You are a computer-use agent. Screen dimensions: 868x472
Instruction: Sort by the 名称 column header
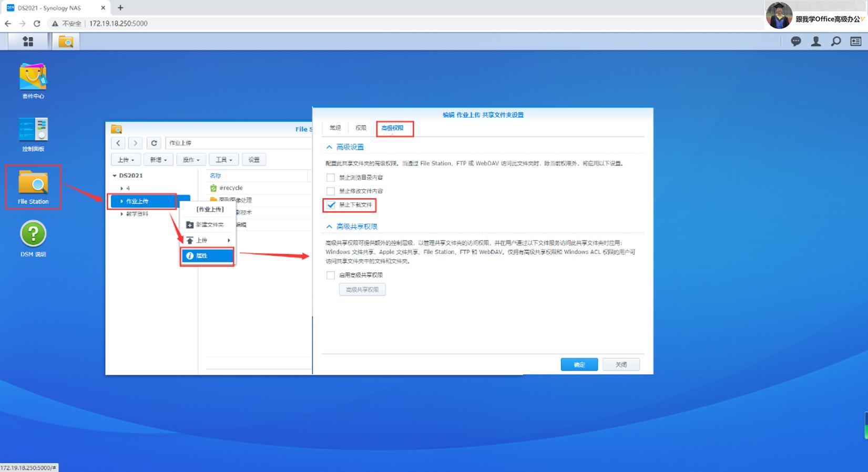(x=216, y=176)
